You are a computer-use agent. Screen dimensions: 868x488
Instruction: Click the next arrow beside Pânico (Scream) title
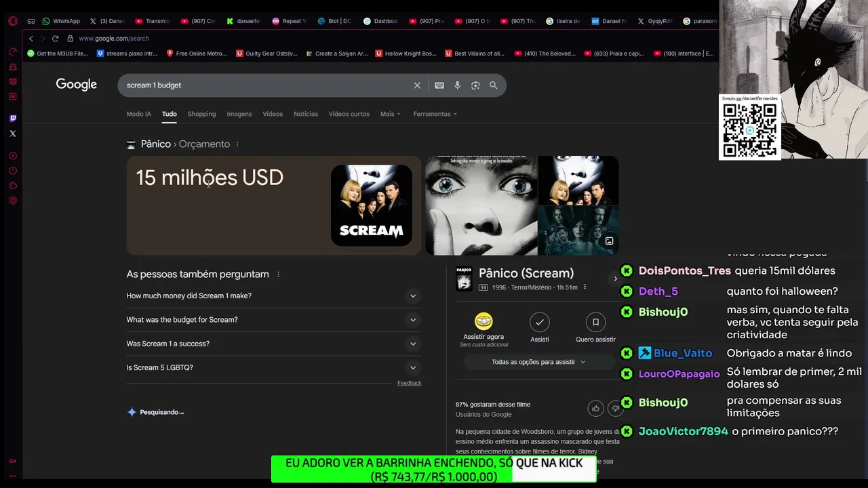(x=615, y=279)
